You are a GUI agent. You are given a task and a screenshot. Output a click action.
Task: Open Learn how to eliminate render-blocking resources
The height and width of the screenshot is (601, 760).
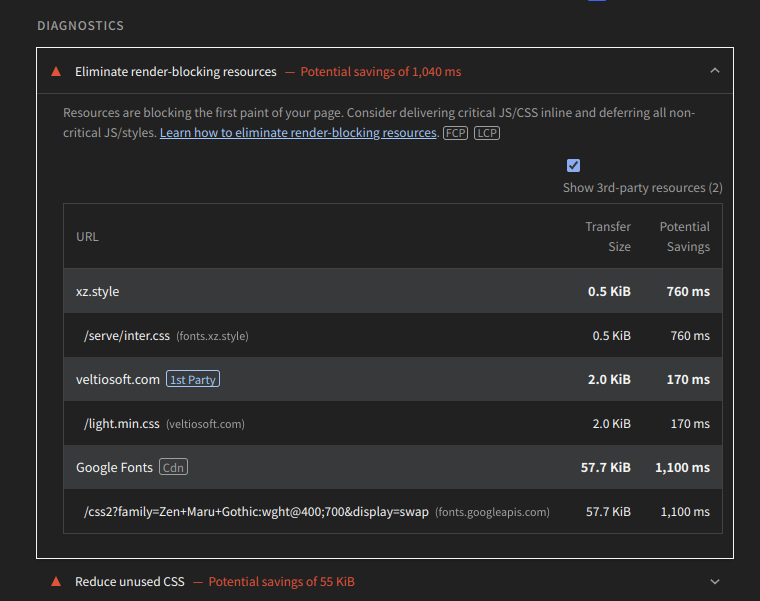tap(298, 133)
